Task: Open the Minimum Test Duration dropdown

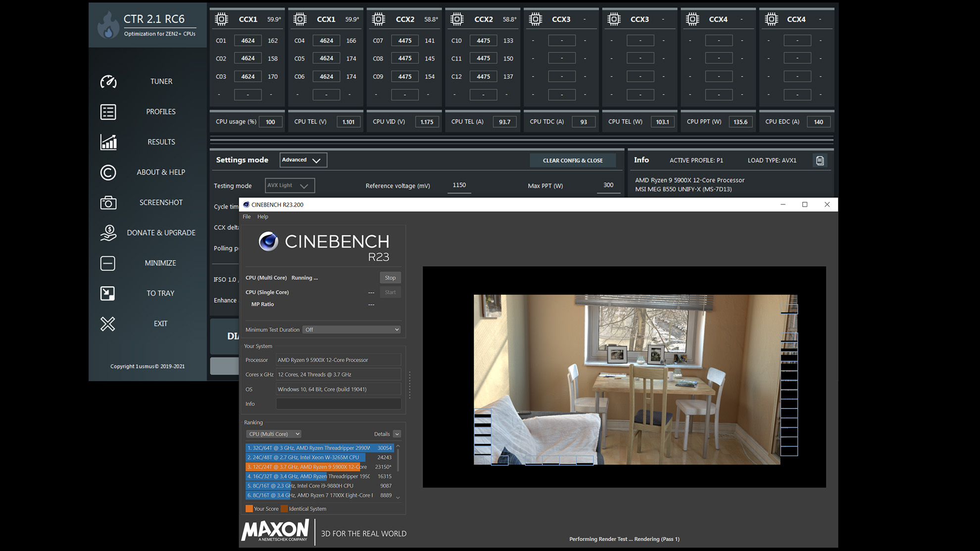Action: coord(351,329)
